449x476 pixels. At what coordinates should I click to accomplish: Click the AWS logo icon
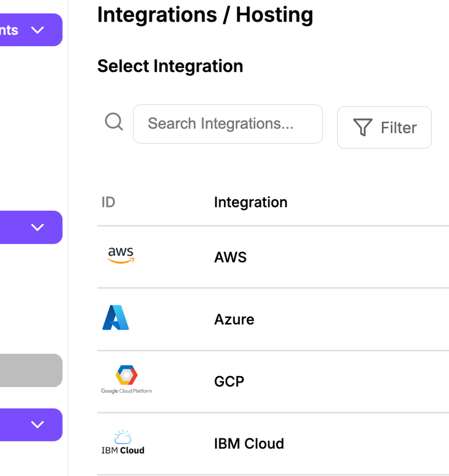click(121, 256)
